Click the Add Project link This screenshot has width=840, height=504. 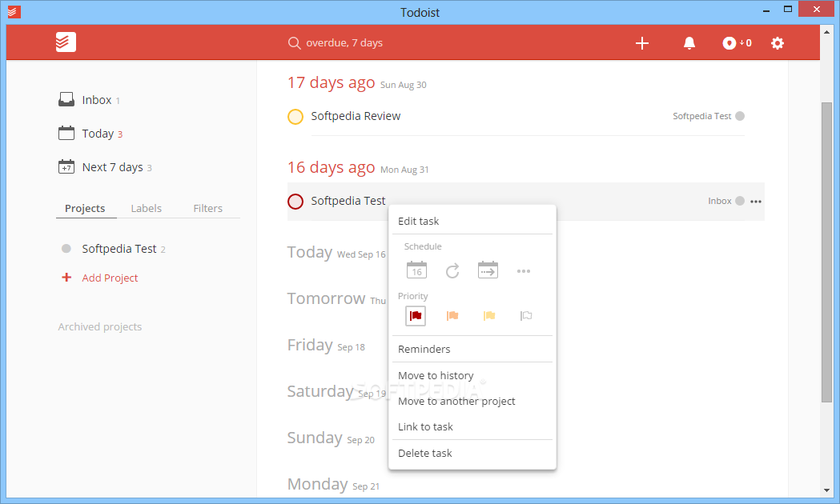tap(110, 278)
